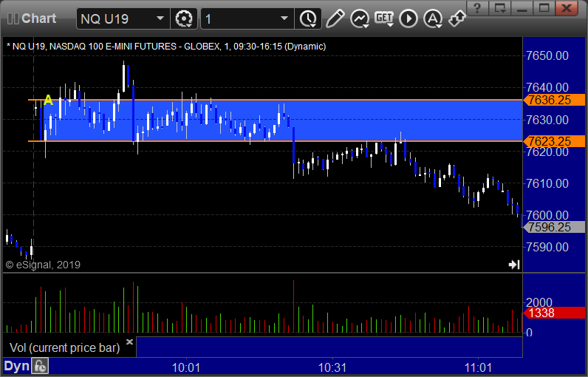
Task: Click the 7650.00 price axis label
Action: coord(547,55)
